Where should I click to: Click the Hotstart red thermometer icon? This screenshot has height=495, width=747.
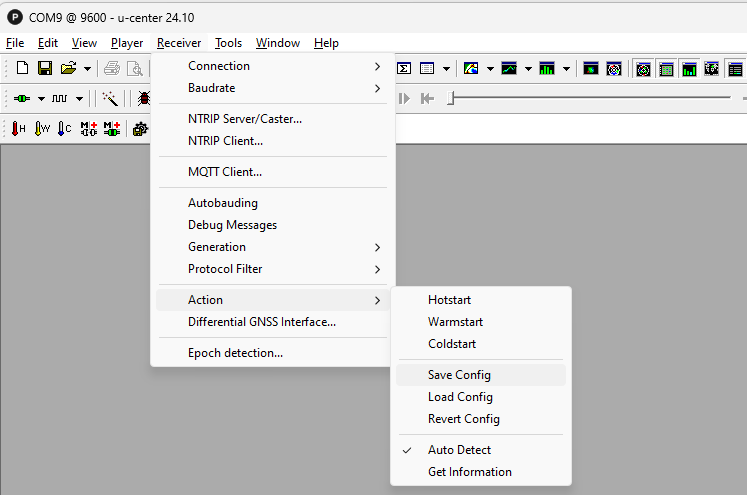click(18, 129)
